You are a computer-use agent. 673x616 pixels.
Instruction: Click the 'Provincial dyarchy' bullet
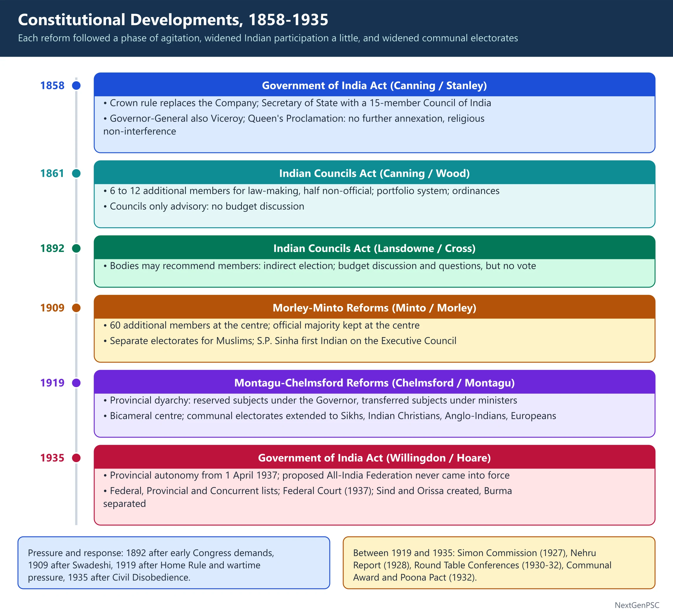pyautogui.click(x=310, y=400)
